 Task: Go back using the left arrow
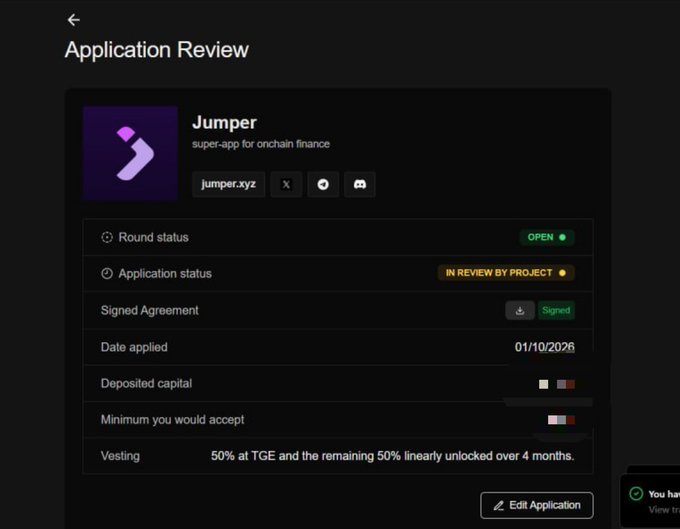pos(74,20)
